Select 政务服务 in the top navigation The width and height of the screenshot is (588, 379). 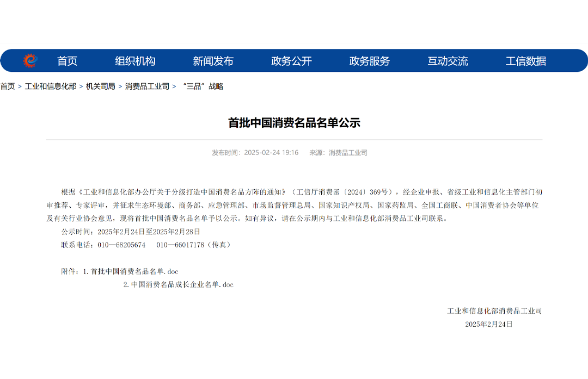click(369, 61)
